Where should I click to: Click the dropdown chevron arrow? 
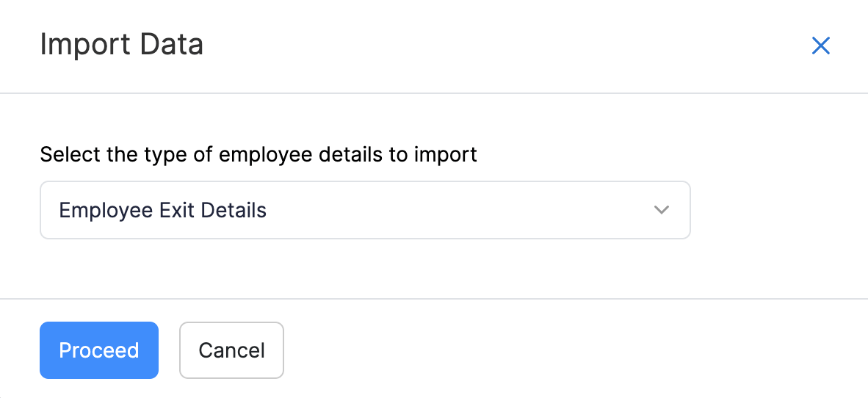coord(661,210)
